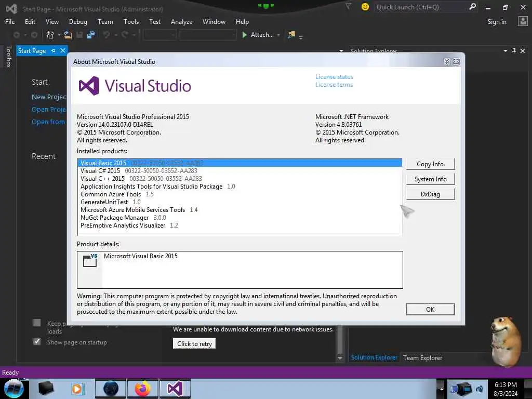The width and height of the screenshot is (532, 399).
Task: Open the Solution Explorer window position dropdown
Action: click(x=505, y=51)
